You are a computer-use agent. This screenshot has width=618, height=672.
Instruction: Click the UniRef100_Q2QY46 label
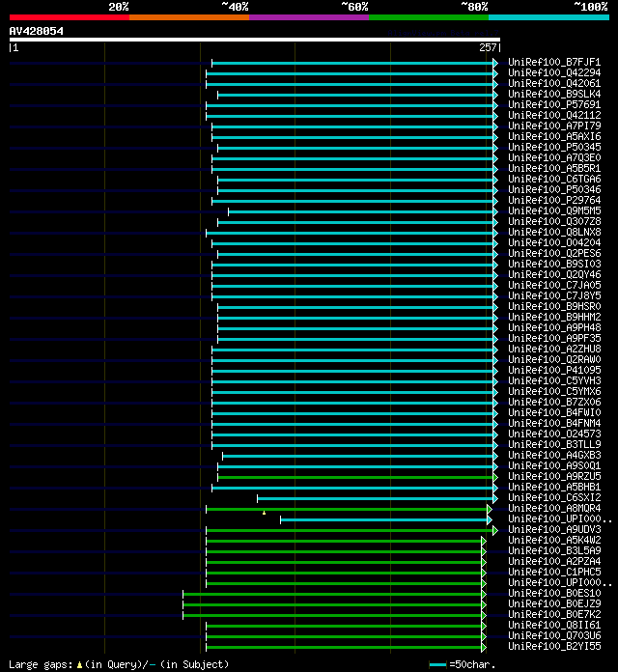tap(554, 275)
